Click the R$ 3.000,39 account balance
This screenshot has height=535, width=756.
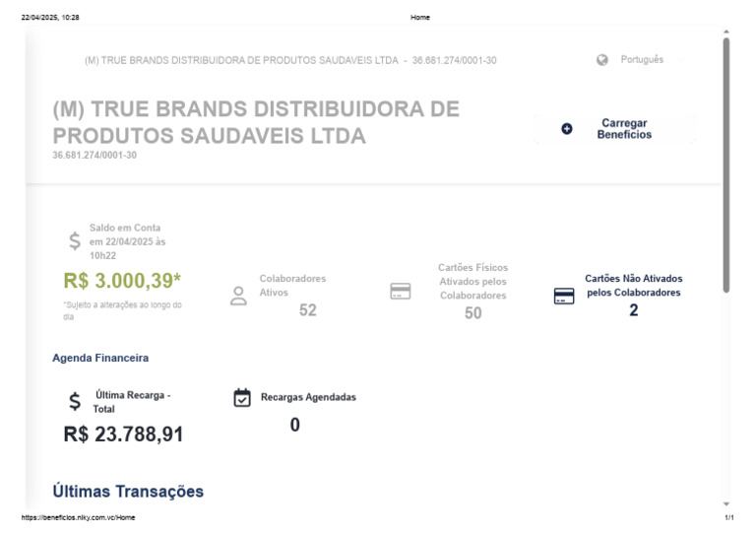point(122,280)
